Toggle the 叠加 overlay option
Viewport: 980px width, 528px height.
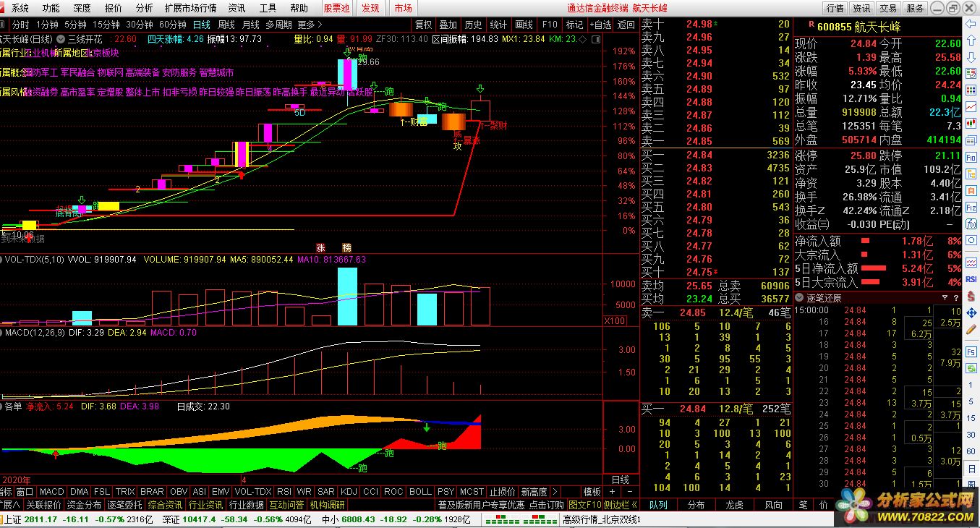[x=448, y=24]
